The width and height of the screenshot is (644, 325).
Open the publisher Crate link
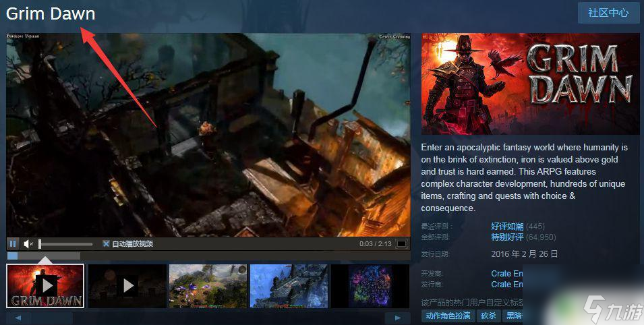tap(507, 284)
